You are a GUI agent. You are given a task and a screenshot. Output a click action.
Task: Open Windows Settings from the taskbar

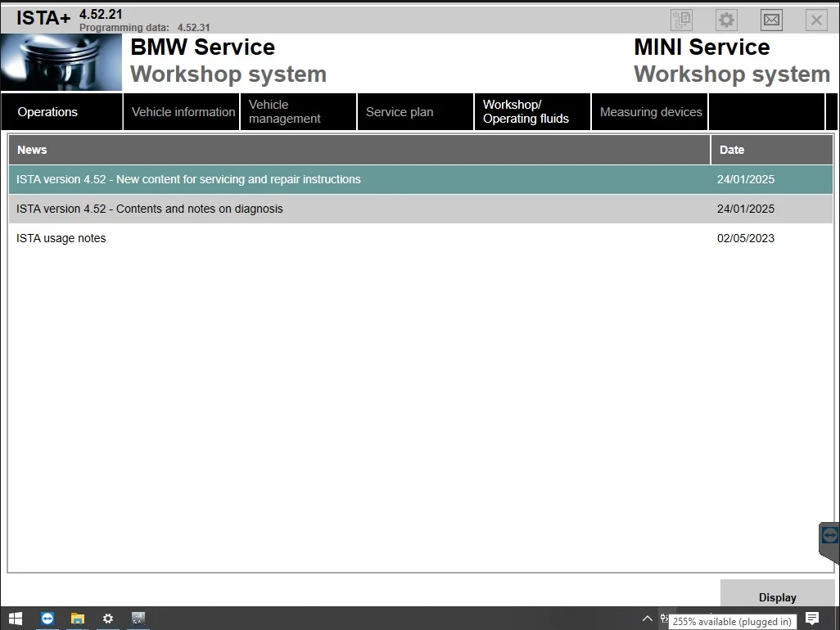point(108,619)
